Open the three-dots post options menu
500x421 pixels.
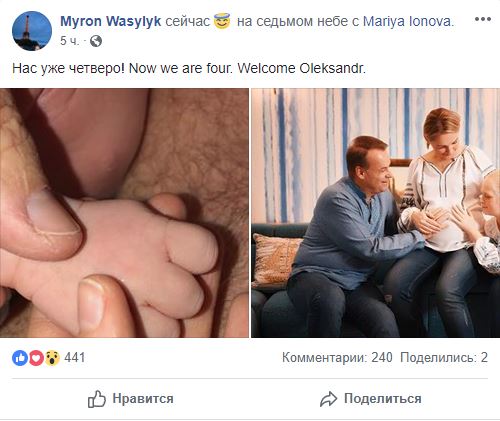(x=483, y=19)
